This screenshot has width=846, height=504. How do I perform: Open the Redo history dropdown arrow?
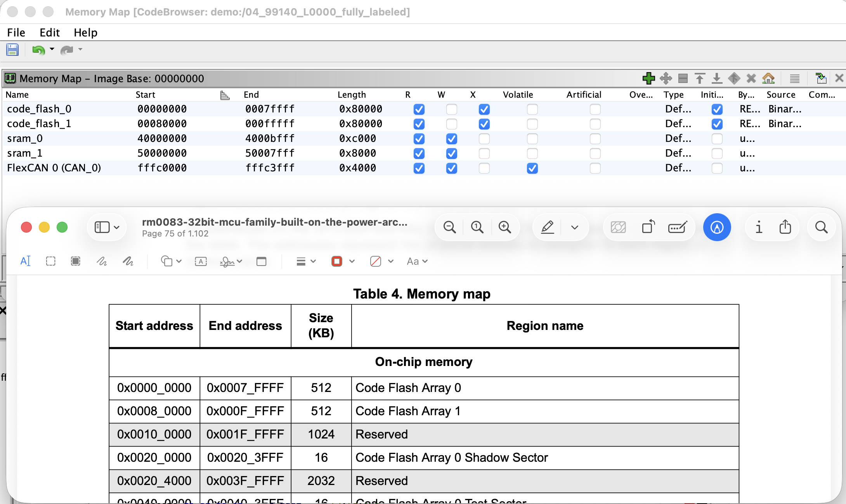click(x=80, y=49)
